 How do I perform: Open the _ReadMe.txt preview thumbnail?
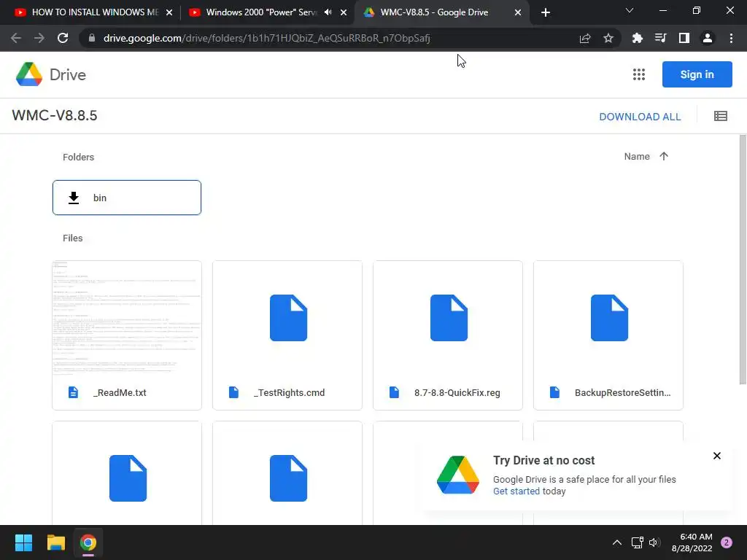pos(127,318)
